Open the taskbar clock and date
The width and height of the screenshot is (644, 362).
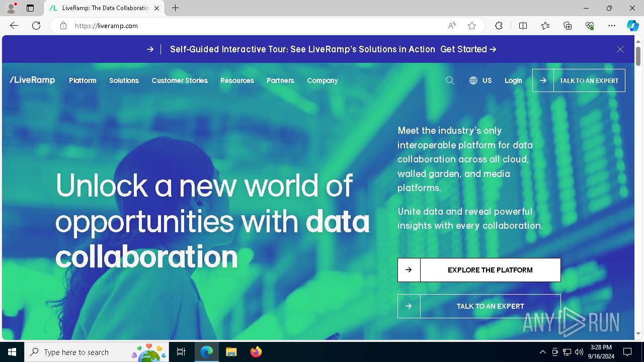pyautogui.click(x=601, y=352)
